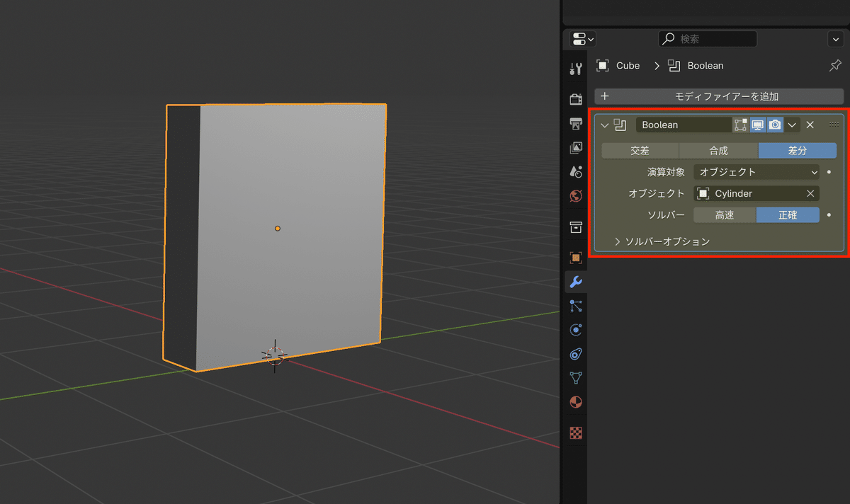The image size is (850, 504).
Task: Open the Scene properties tab
Action: 576,171
